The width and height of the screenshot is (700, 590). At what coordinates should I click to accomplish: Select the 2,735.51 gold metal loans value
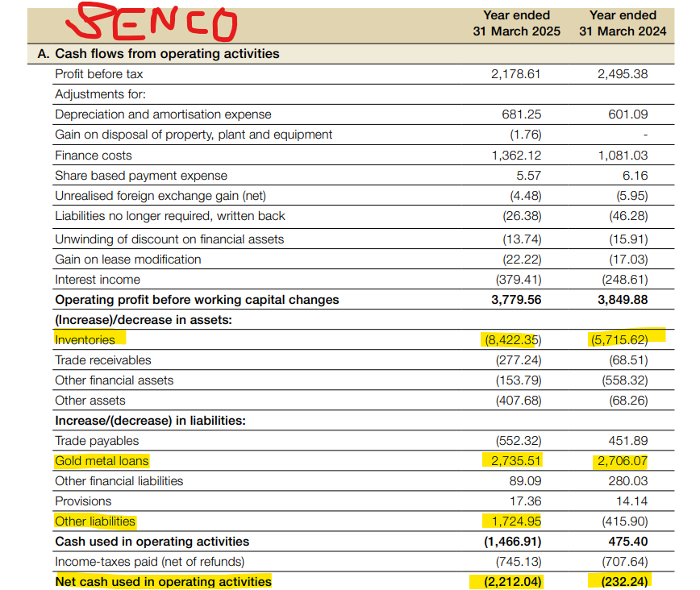click(516, 461)
